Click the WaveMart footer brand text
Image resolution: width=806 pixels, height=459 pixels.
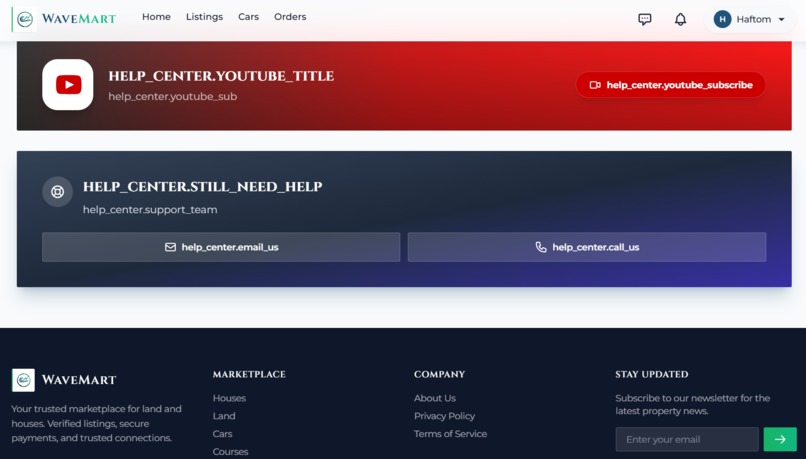79,380
